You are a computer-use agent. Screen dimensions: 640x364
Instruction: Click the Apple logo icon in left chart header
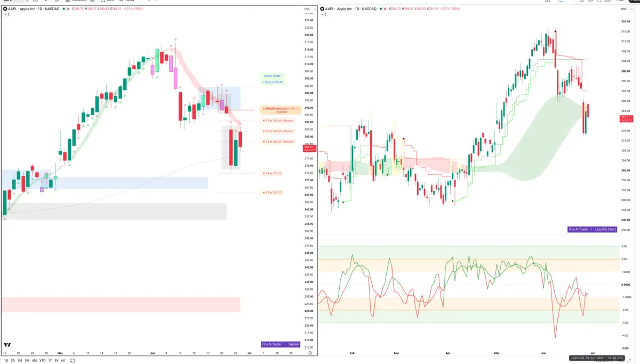5,9
